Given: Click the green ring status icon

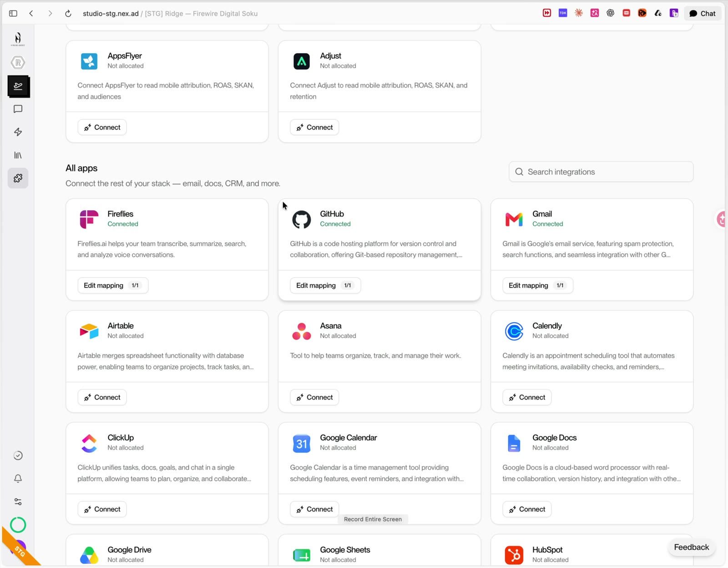Looking at the screenshot, I should (18, 525).
